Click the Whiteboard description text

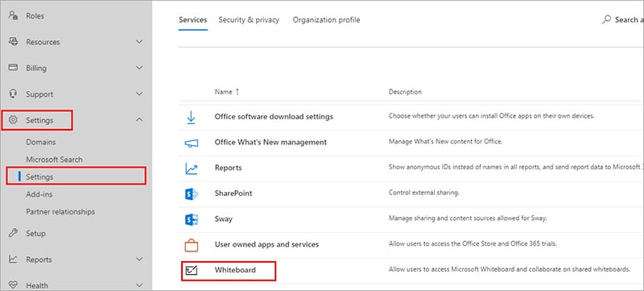click(510, 269)
